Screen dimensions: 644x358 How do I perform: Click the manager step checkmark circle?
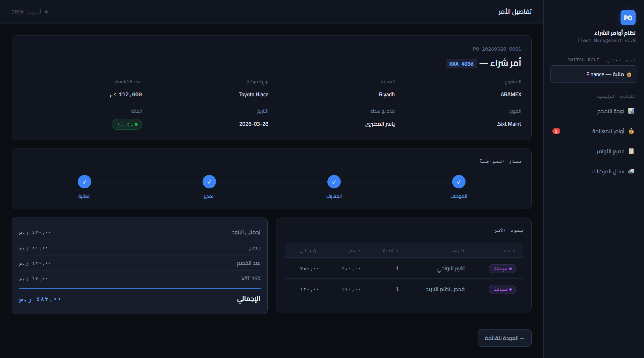point(209,182)
